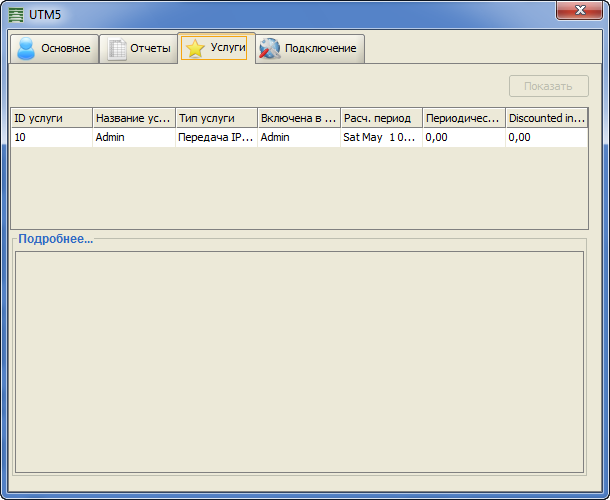Sort by Название услуги column header
The height and width of the screenshot is (500, 610).
pyautogui.click(x=133, y=118)
